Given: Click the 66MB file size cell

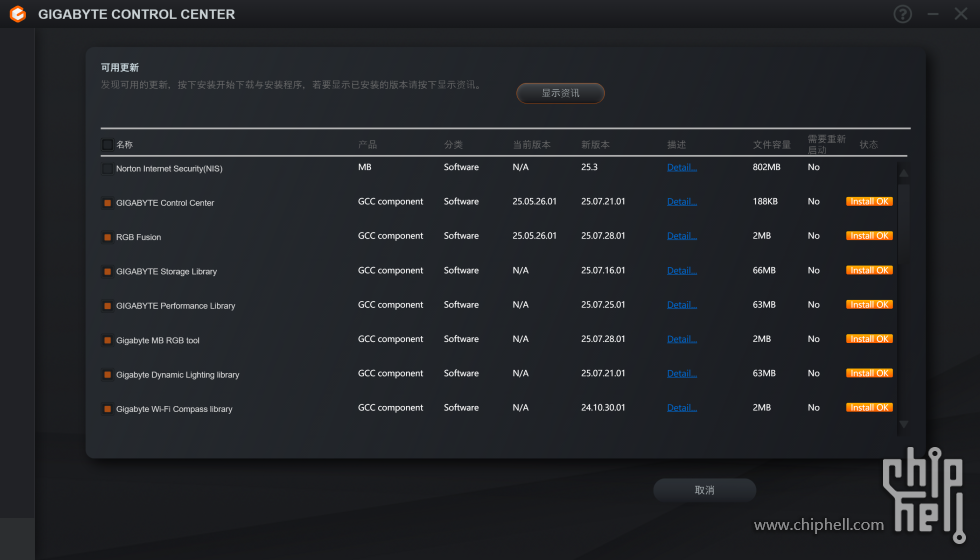Looking at the screenshot, I should (x=764, y=270).
